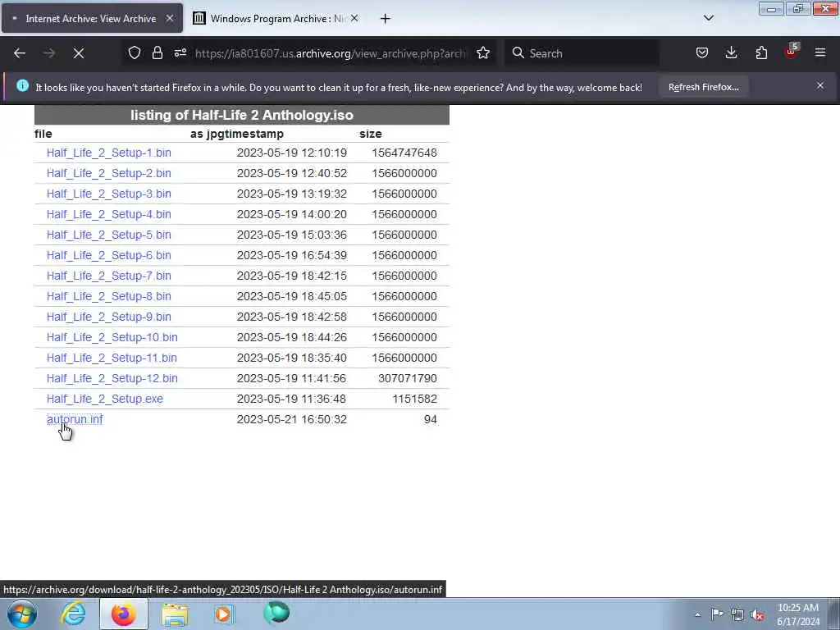
Task: Open Half_Life_2_Setup-3.bin link
Action: pos(109,194)
